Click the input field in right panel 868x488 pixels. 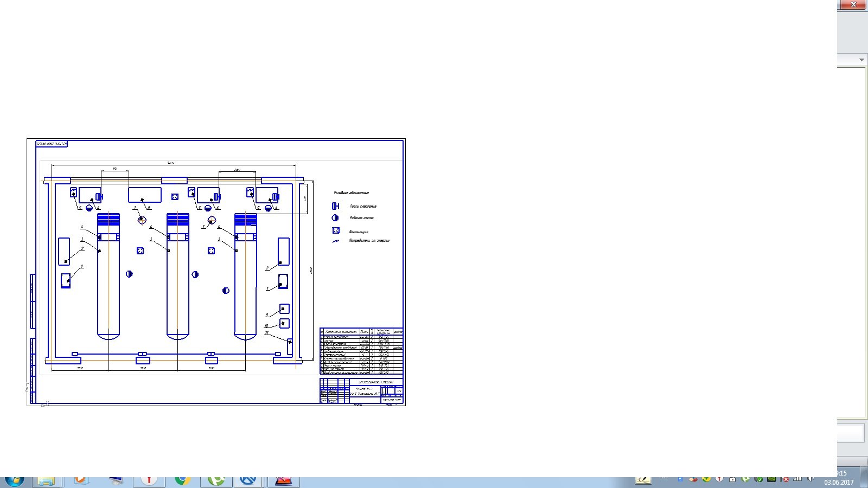pos(851,433)
